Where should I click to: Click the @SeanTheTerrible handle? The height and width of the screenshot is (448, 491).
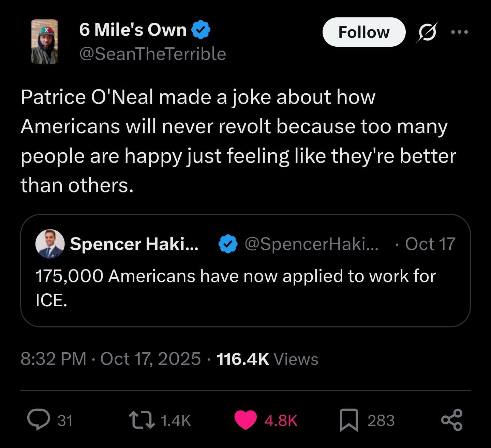152,54
